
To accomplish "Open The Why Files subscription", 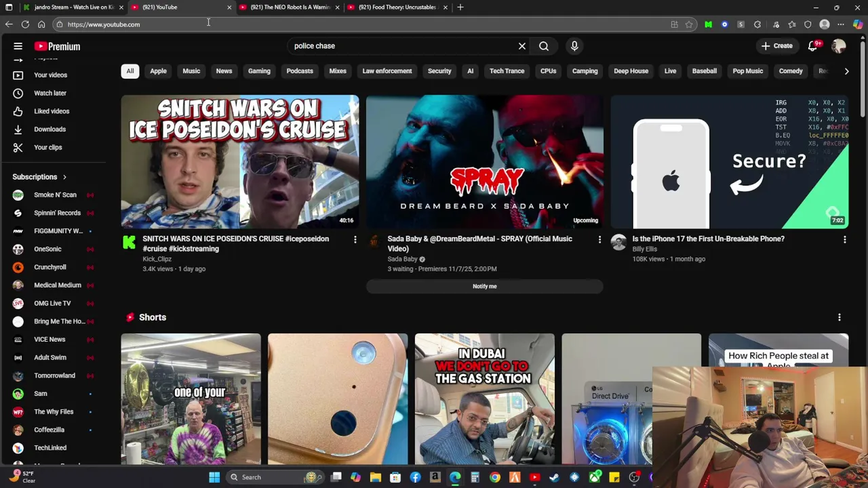I will (x=53, y=411).
